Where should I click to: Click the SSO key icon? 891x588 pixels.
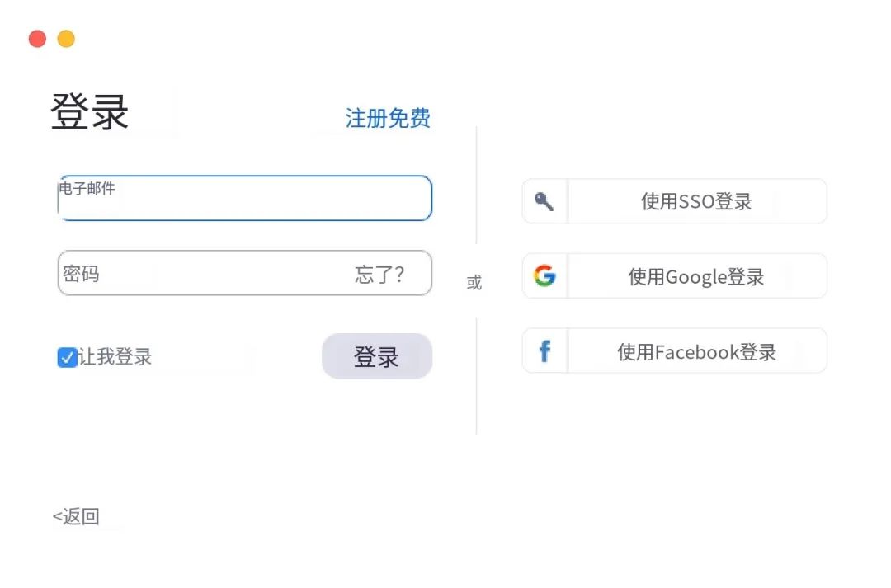point(544,201)
